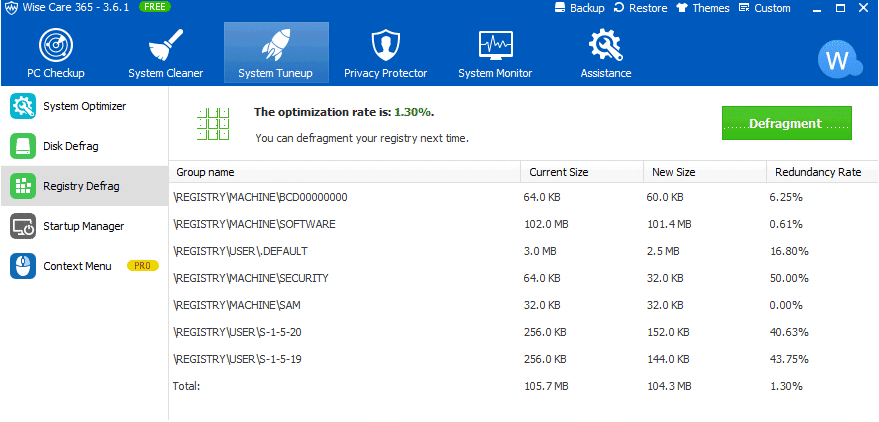
Task: Select row \REGISTRY\USER\.DEFAULT
Action: 523,251
